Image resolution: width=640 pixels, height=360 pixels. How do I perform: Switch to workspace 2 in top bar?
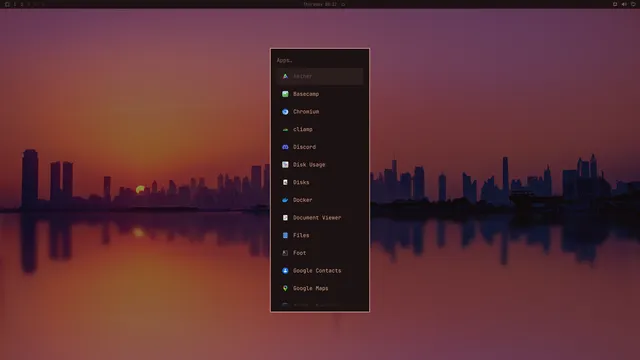(x=22, y=4)
